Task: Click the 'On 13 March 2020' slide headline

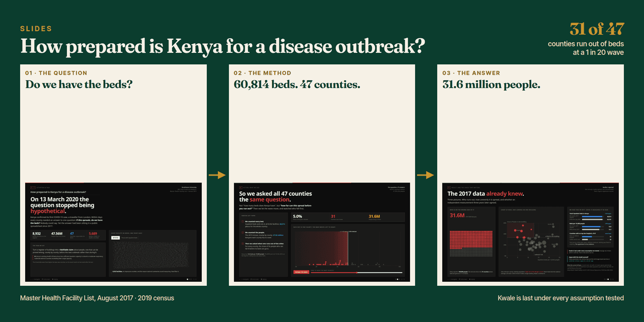Action: pyautogui.click(x=62, y=205)
